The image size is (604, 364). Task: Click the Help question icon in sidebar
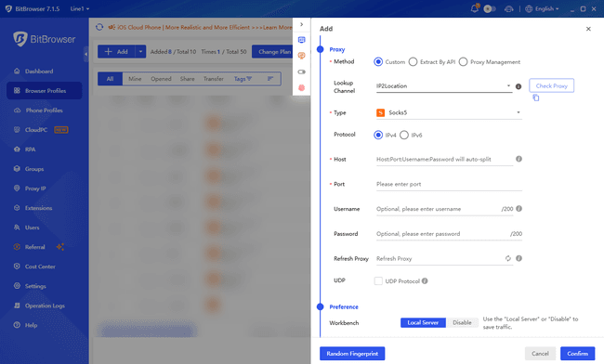(x=17, y=325)
